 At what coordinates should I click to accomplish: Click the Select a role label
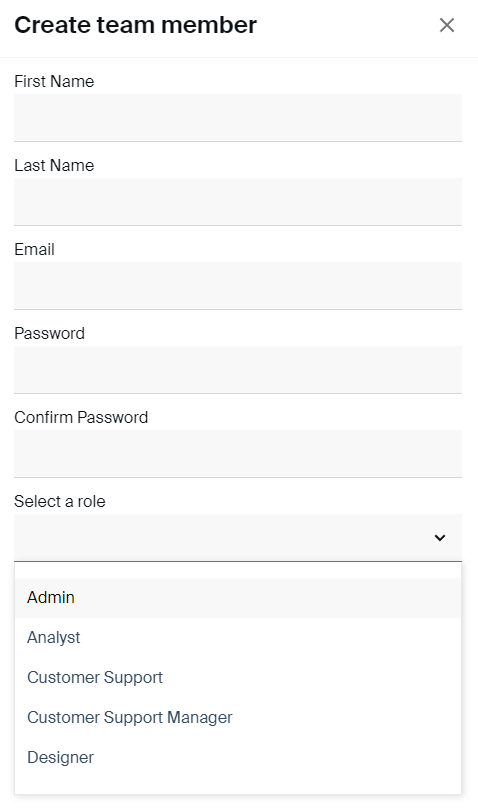(x=60, y=501)
